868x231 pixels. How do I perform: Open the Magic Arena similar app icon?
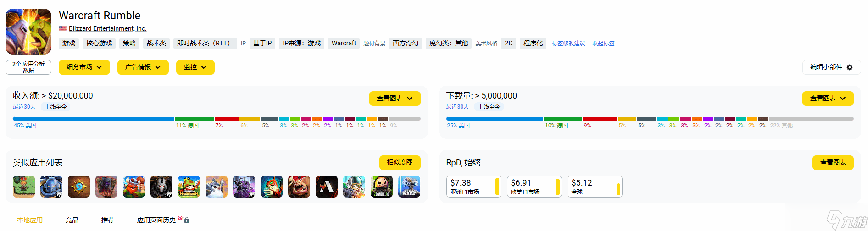tap(327, 187)
